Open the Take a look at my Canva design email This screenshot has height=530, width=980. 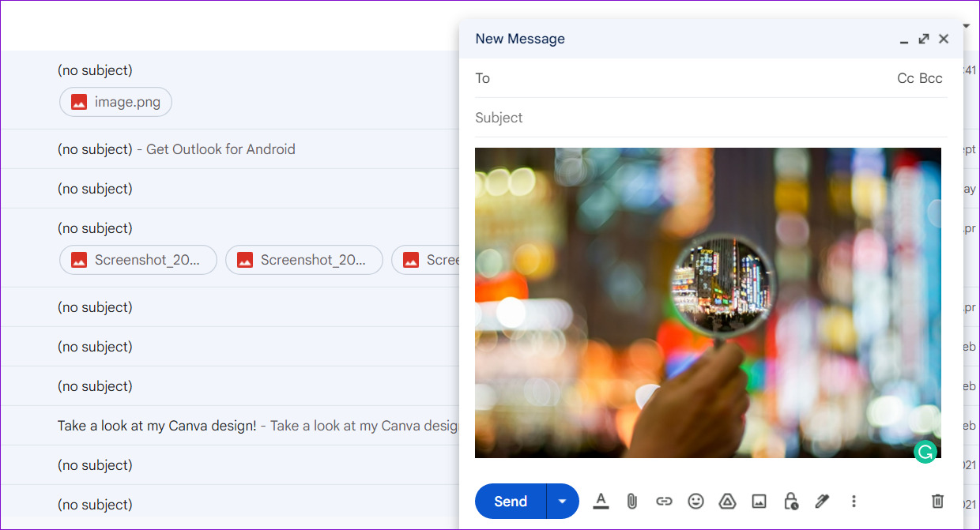coord(229,426)
